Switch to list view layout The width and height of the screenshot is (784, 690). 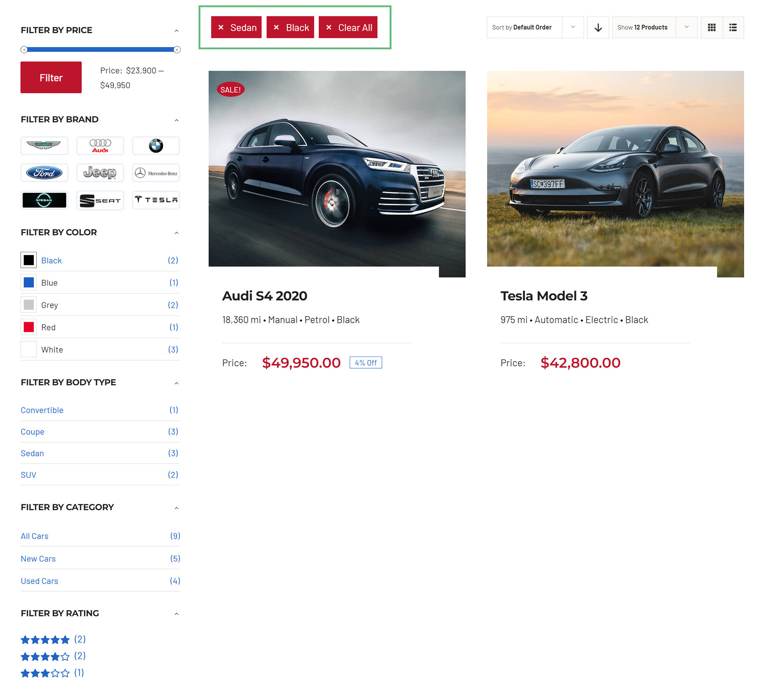click(x=733, y=27)
